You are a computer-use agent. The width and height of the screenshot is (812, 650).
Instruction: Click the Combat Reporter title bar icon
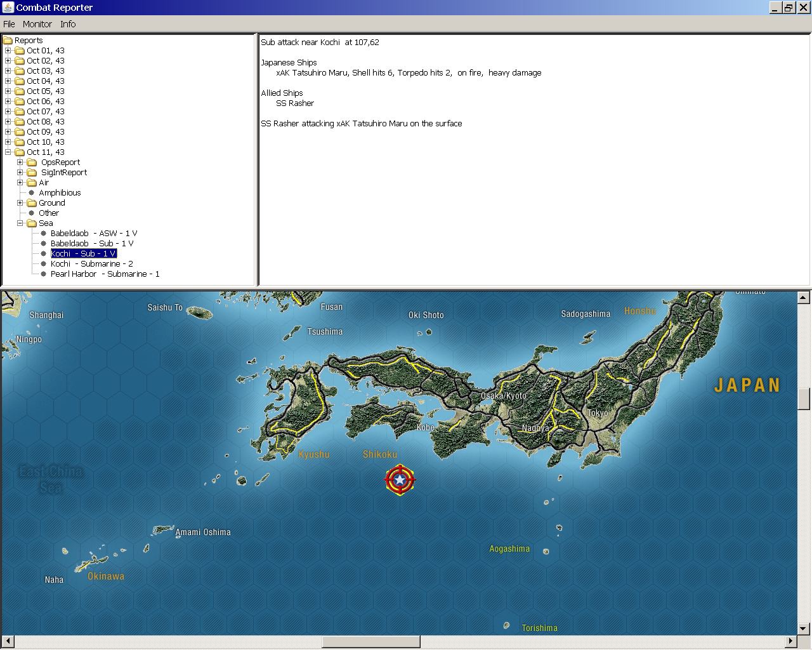[x=8, y=8]
